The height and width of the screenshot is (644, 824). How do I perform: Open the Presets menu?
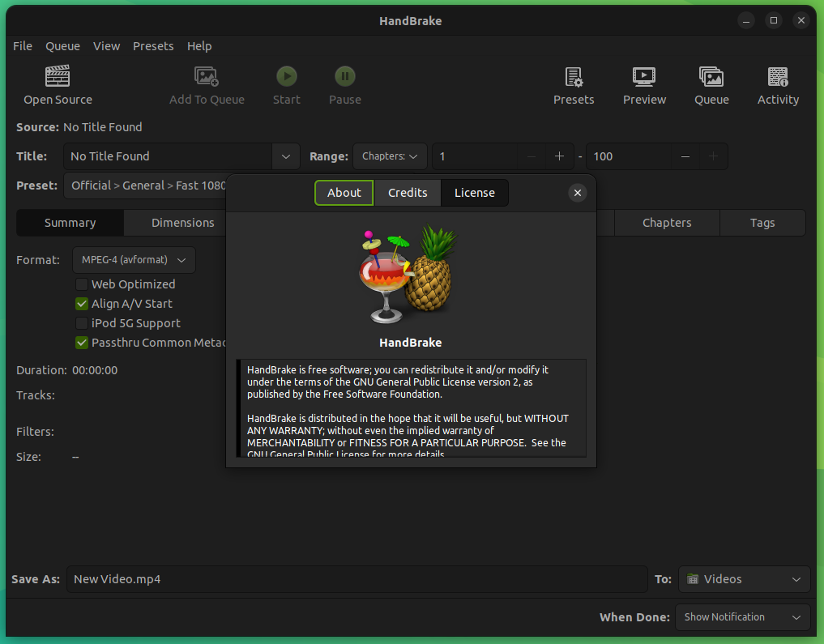[153, 46]
